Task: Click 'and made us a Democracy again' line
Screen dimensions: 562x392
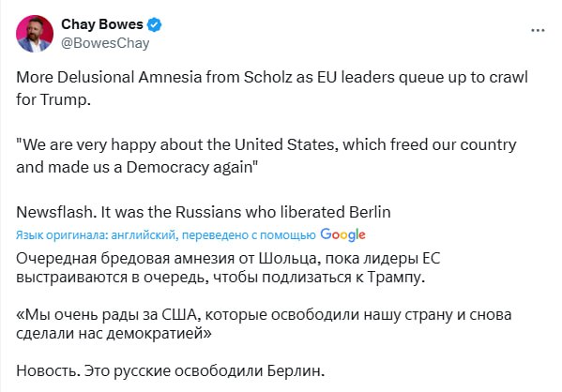Action: 137,167
